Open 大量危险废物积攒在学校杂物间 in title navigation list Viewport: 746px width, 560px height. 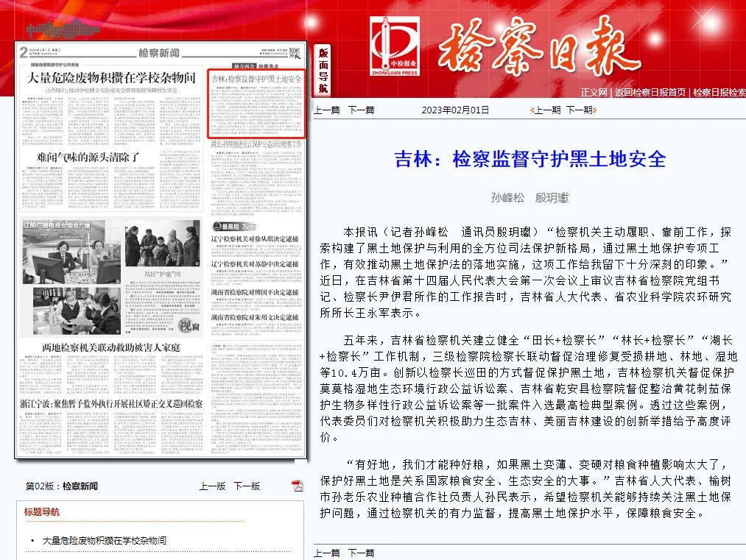tap(104, 540)
